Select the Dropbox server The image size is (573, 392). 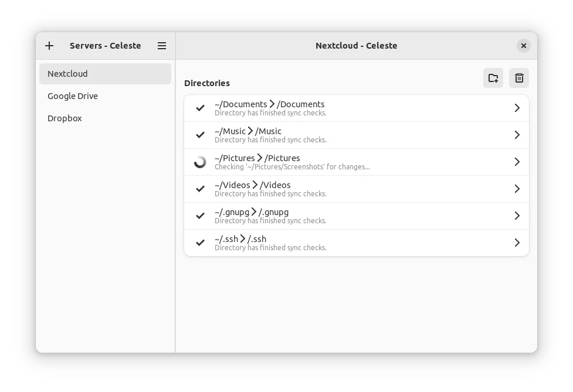click(x=65, y=118)
